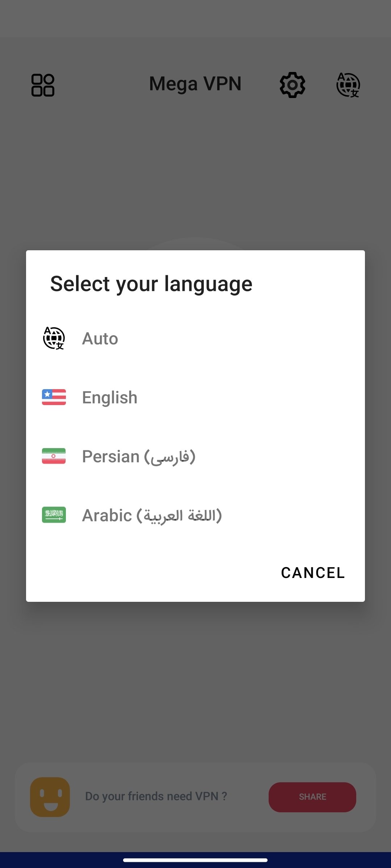Choose English as the language
This screenshot has height=868, width=391.
pos(110,397)
